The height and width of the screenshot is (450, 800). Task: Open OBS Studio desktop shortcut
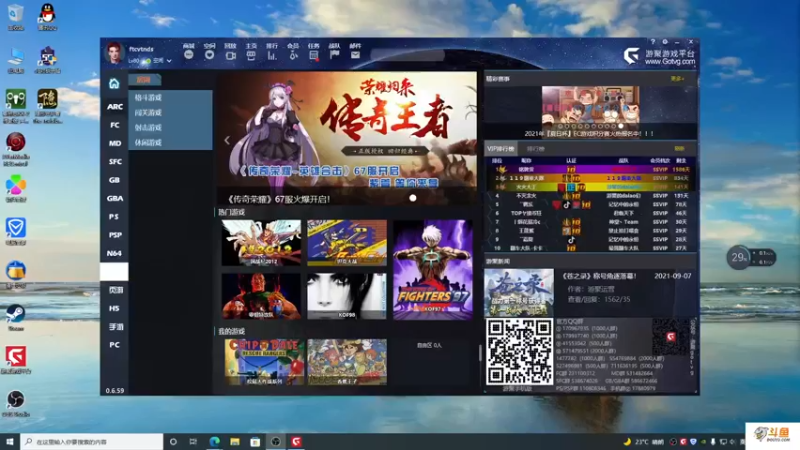tap(16, 403)
